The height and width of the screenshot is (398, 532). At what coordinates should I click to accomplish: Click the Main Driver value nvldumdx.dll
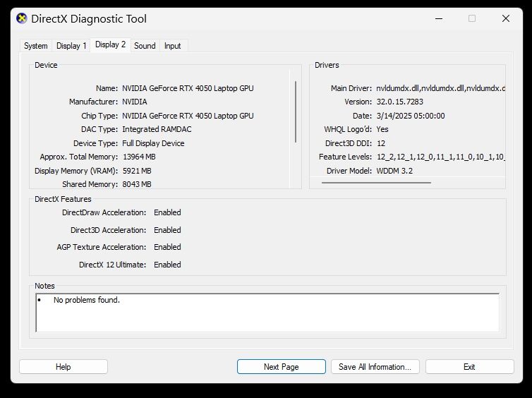pyautogui.click(x=441, y=88)
